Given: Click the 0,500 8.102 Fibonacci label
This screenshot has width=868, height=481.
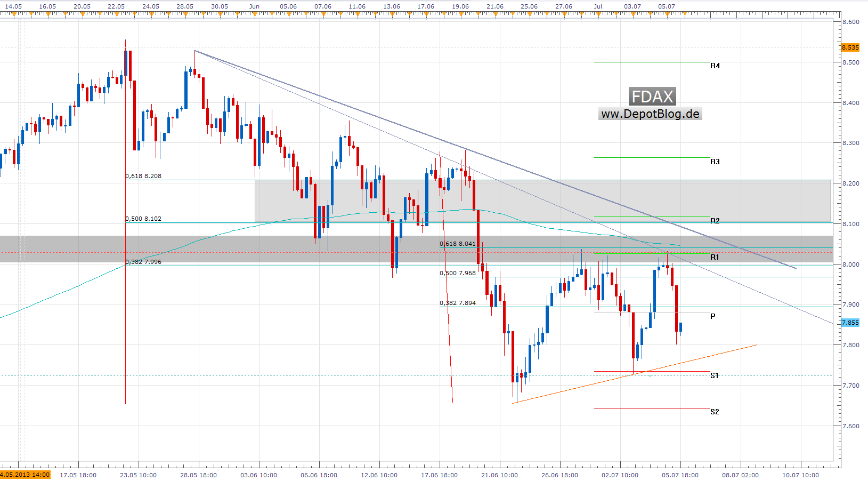Looking at the screenshot, I should pyautogui.click(x=143, y=219).
